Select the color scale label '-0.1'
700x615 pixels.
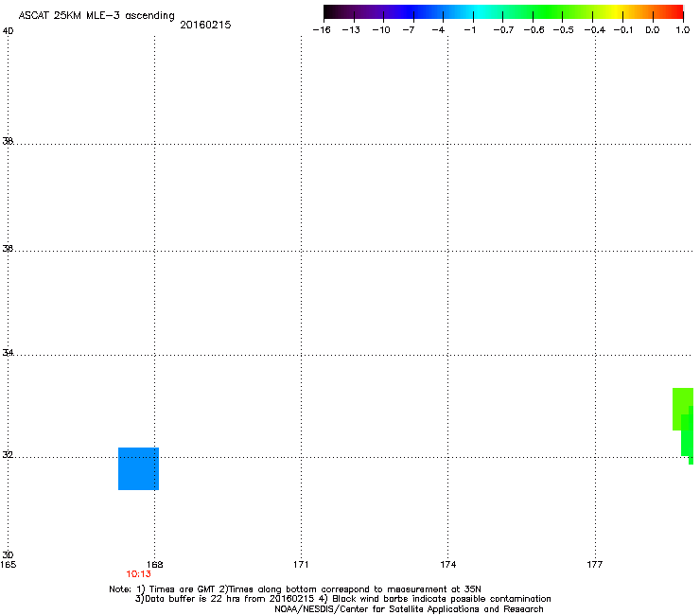click(x=623, y=30)
